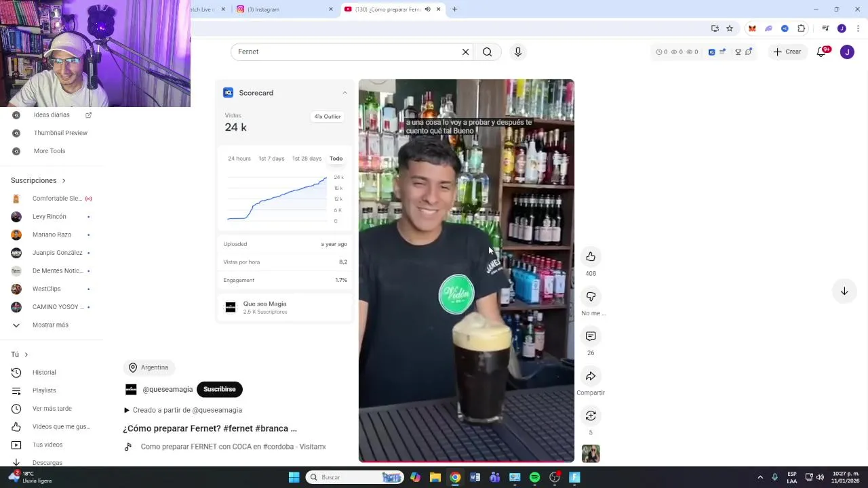Click the trophy icon in YouTube header

[x=738, y=52]
